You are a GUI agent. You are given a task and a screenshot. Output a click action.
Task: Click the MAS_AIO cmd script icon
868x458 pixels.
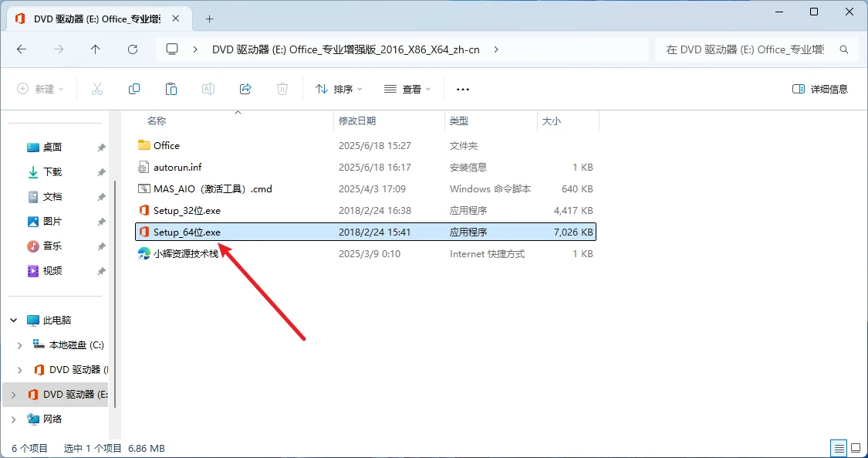(144, 188)
